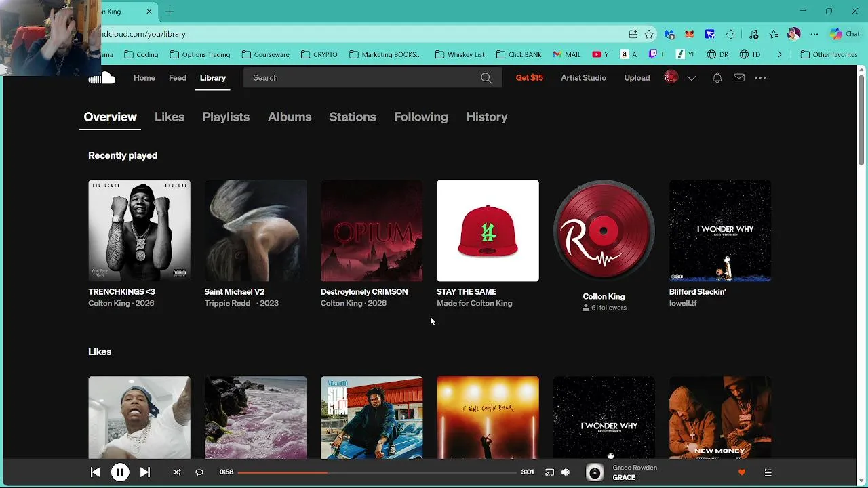This screenshot has height=488, width=868.
Task: Open Saint Michael V2 album cover
Action: [x=256, y=230]
